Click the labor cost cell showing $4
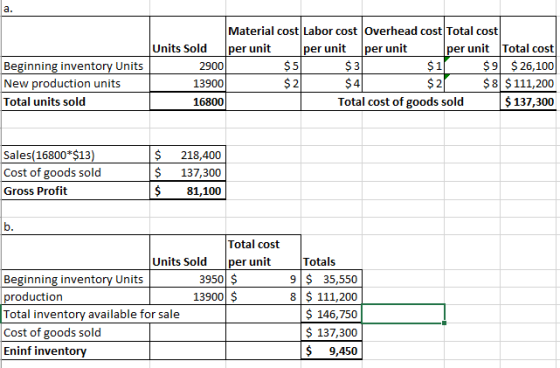Viewport: 560px width, 368px height. [x=331, y=83]
